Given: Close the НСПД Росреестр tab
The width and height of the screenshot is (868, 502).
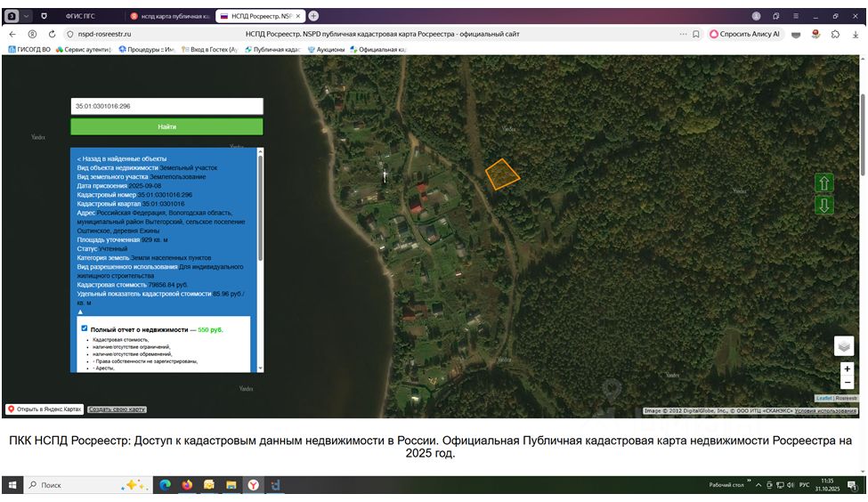Looking at the screenshot, I should click(298, 16).
